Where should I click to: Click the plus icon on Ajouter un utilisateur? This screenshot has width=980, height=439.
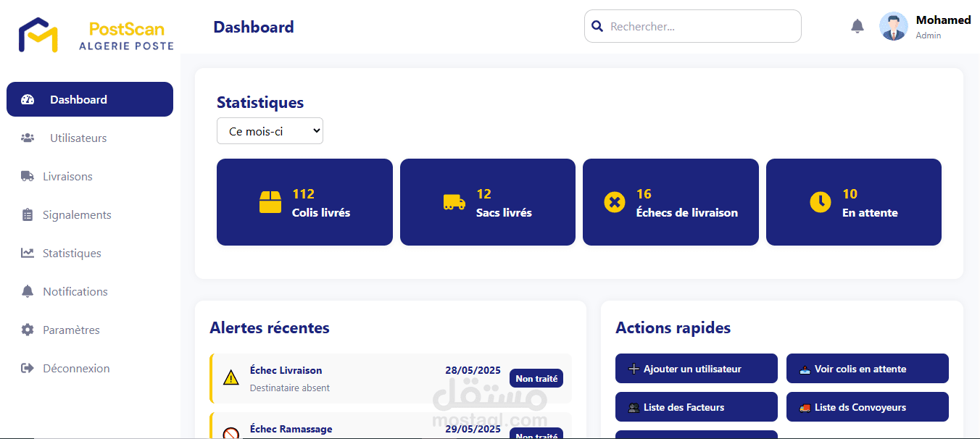tap(634, 369)
